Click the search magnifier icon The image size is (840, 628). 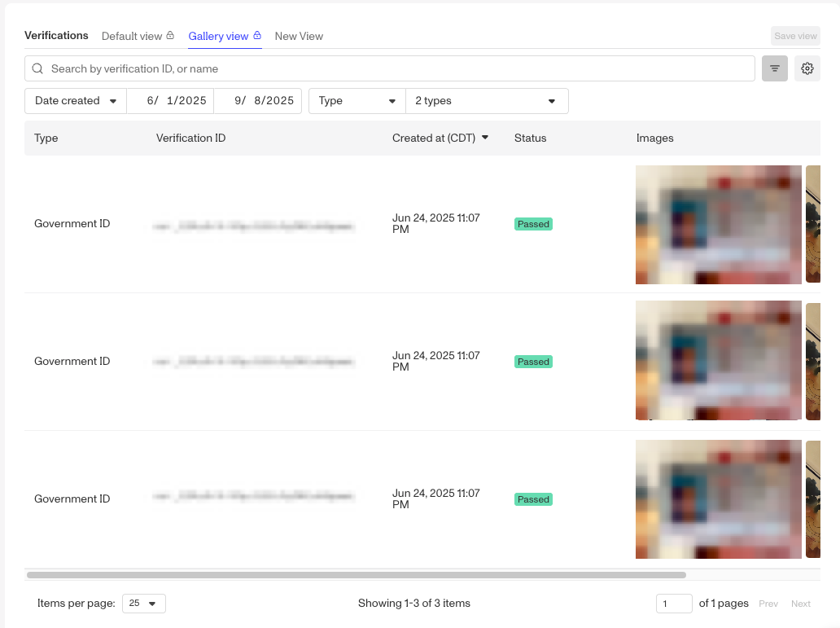[x=37, y=68]
